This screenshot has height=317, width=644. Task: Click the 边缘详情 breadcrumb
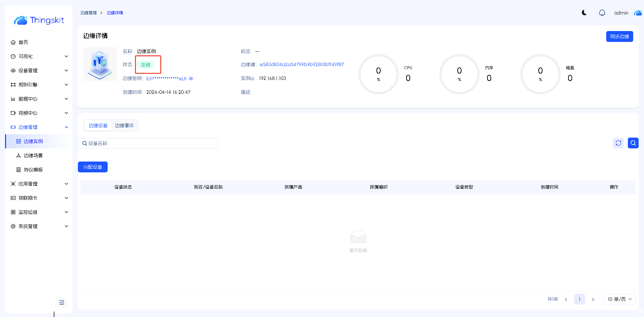click(115, 13)
